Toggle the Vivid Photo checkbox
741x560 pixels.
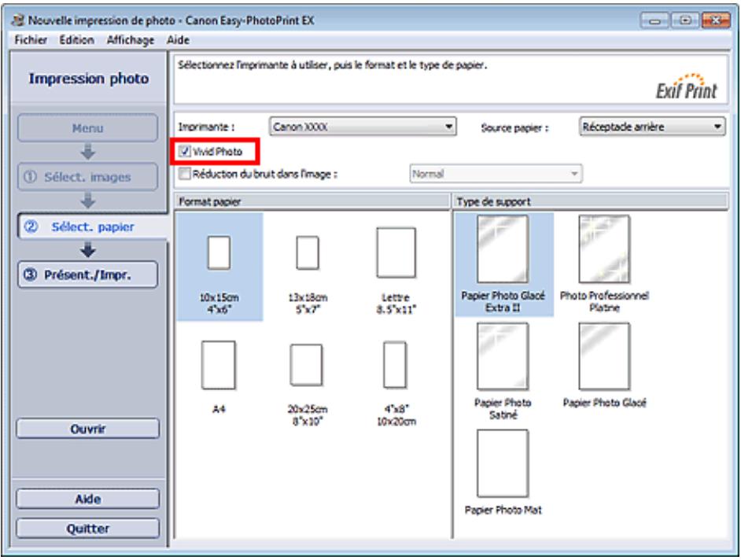pyautogui.click(x=184, y=152)
